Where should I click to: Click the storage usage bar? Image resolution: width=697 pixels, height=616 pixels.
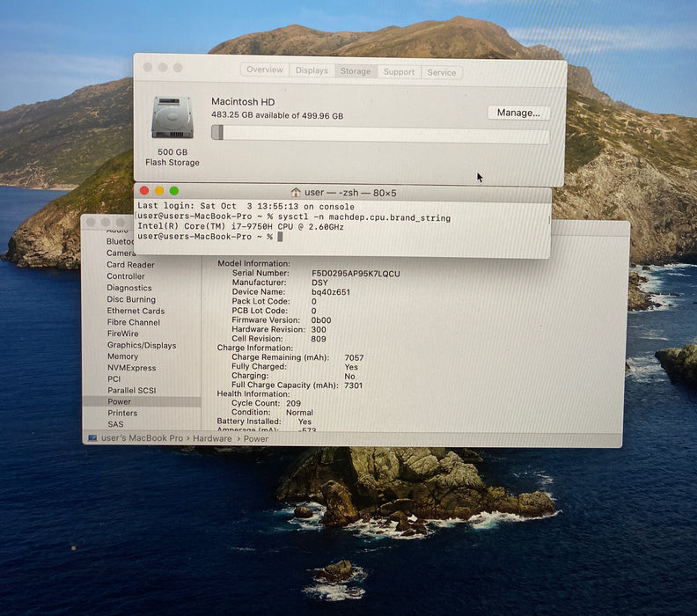[x=380, y=135]
